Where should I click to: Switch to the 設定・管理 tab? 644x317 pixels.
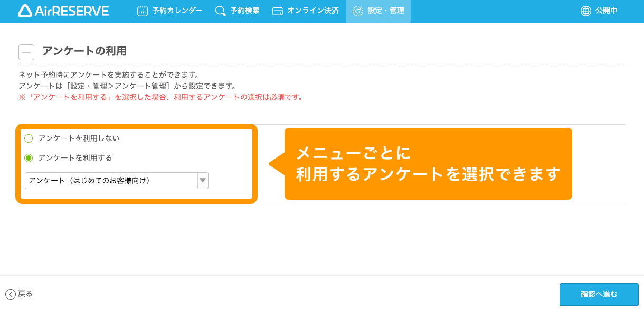[x=378, y=11]
